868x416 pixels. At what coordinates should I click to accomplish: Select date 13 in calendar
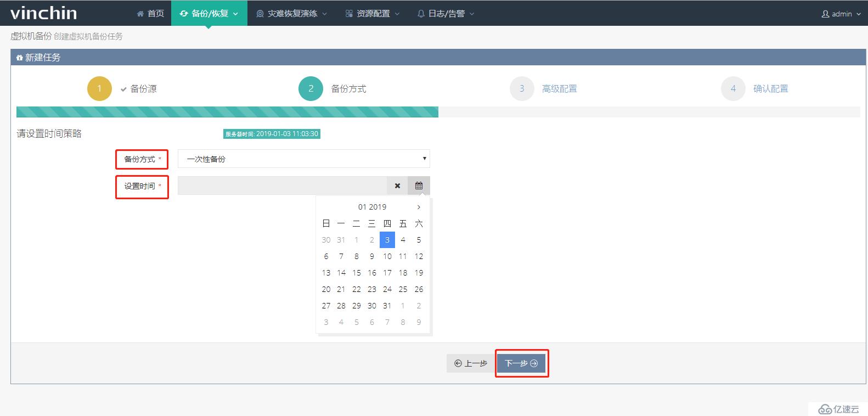pos(326,273)
